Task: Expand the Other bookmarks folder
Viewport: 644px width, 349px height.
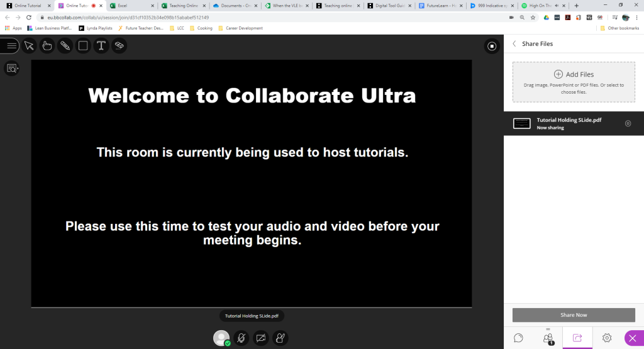Action: (x=619, y=28)
